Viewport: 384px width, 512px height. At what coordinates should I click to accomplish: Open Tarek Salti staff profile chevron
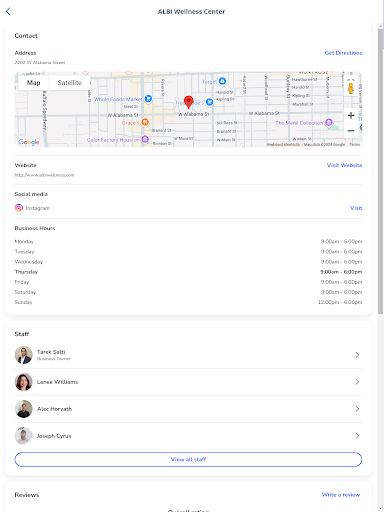(357, 355)
